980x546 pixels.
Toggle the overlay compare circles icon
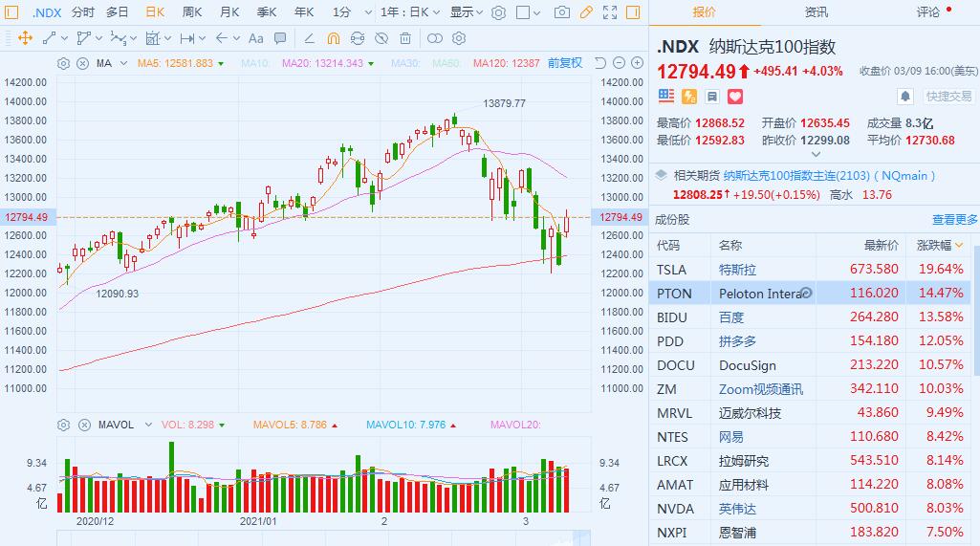point(434,39)
